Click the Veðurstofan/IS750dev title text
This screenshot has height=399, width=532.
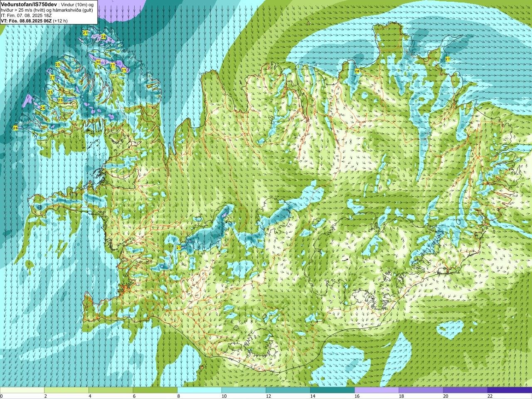29,4
